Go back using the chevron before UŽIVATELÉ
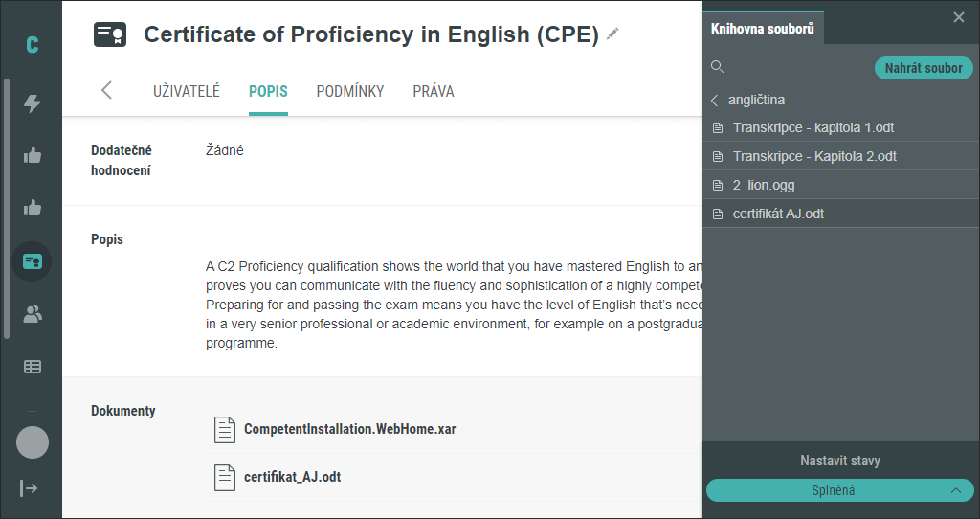The image size is (980, 519). pyautogui.click(x=107, y=90)
